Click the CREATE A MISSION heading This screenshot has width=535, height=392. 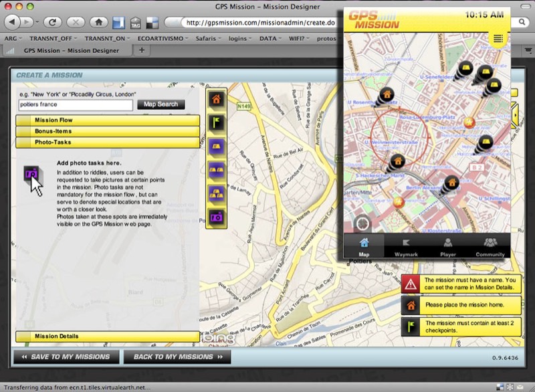click(49, 75)
